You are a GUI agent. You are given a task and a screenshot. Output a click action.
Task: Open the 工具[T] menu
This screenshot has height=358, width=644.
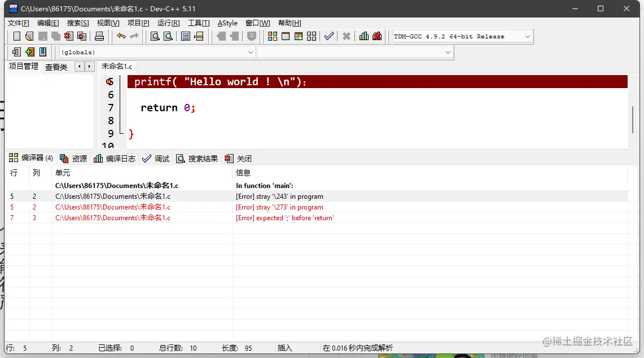click(199, 23)
